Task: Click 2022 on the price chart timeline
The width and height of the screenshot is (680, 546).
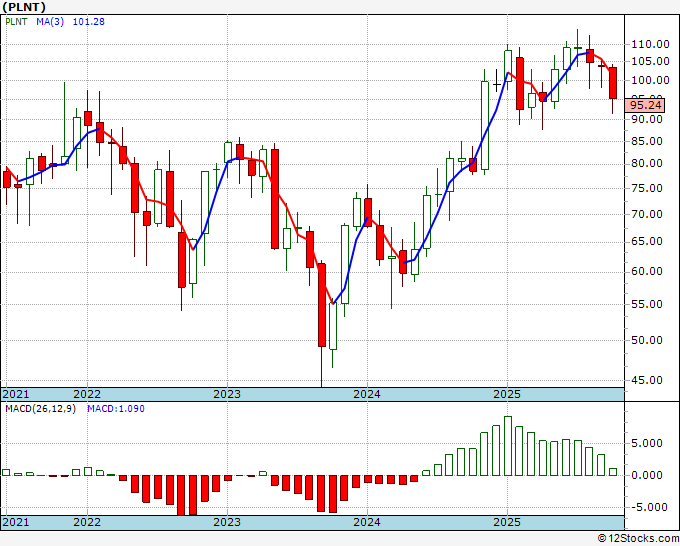Action: click(87, 394)
